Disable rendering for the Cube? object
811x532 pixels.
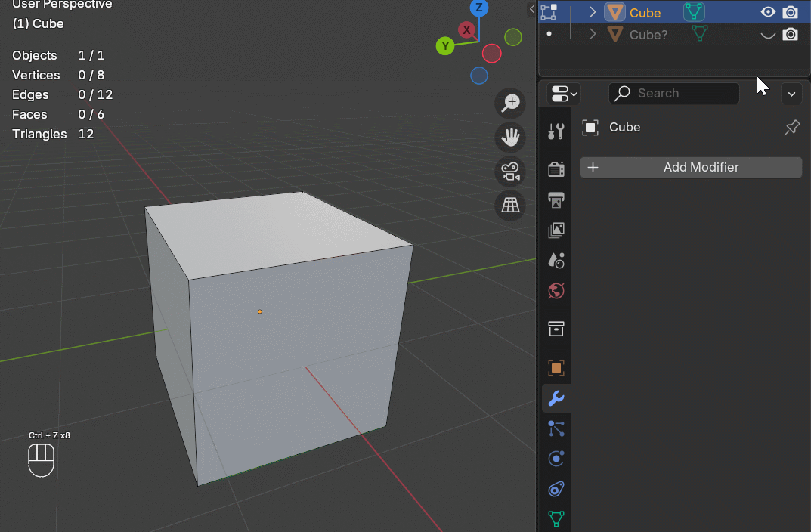coord(791,35)
